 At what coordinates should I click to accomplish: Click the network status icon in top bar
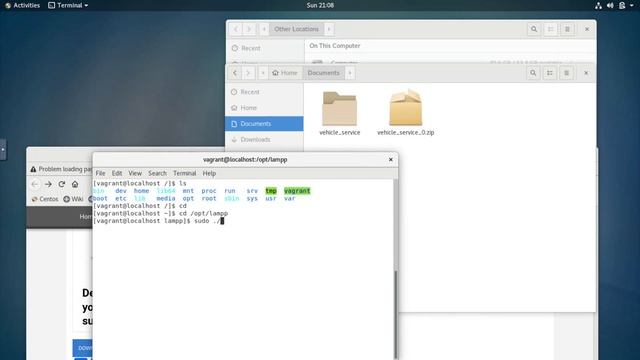pos(598,6)
